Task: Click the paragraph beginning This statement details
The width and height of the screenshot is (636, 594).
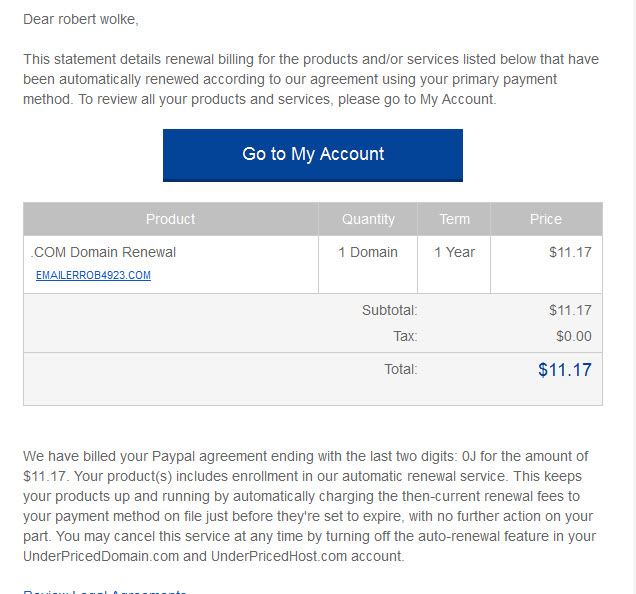Action: [x=311, y=79]
